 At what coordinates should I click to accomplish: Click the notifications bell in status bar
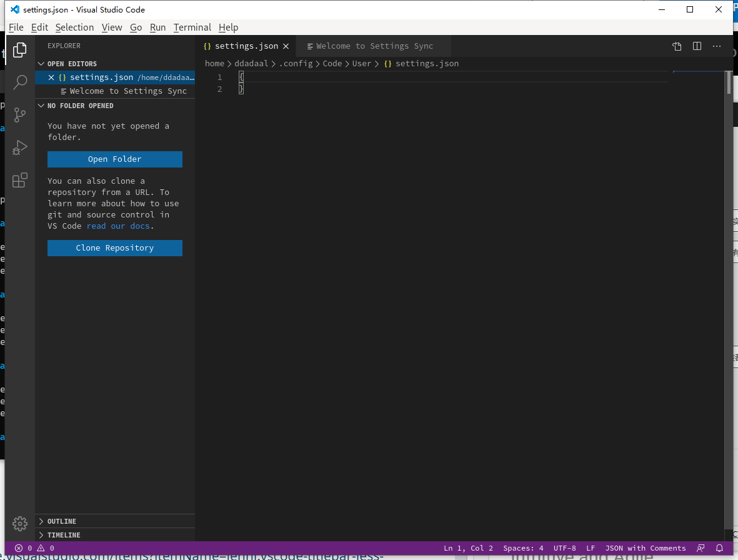pyautogui.click(x=719, y=548)
